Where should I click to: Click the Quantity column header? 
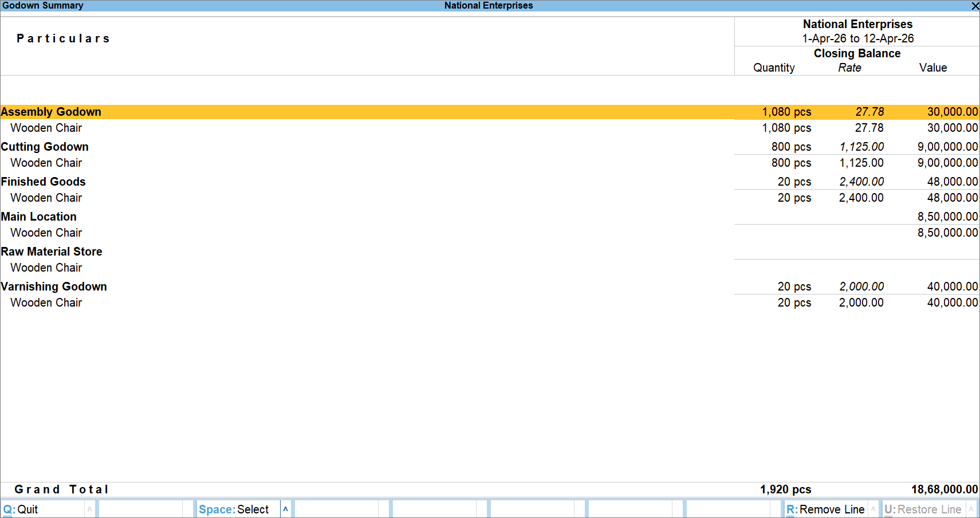(x=774, y=68)
